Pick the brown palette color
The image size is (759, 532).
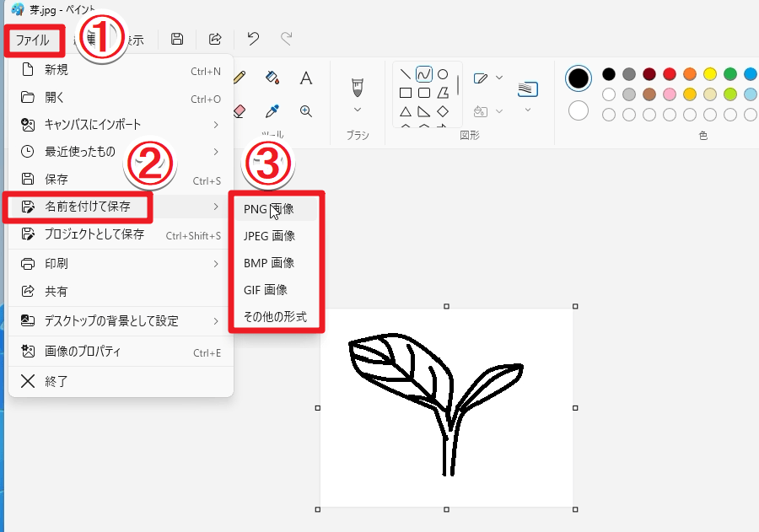649,94
